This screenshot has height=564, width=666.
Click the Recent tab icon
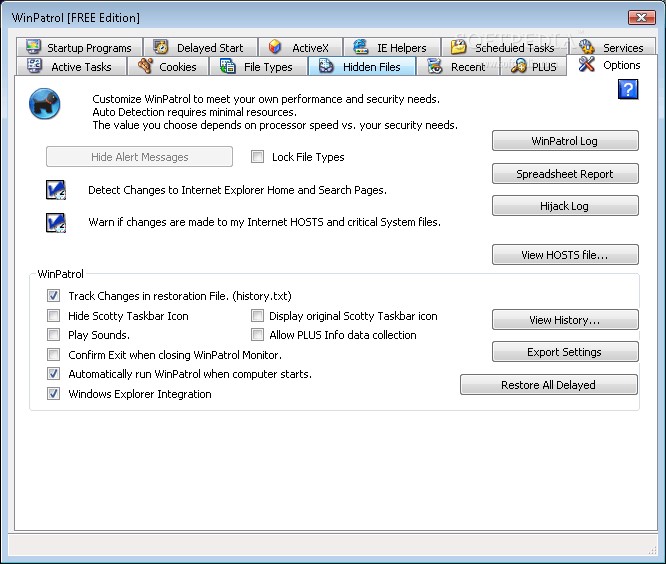[x=435, y=66]
